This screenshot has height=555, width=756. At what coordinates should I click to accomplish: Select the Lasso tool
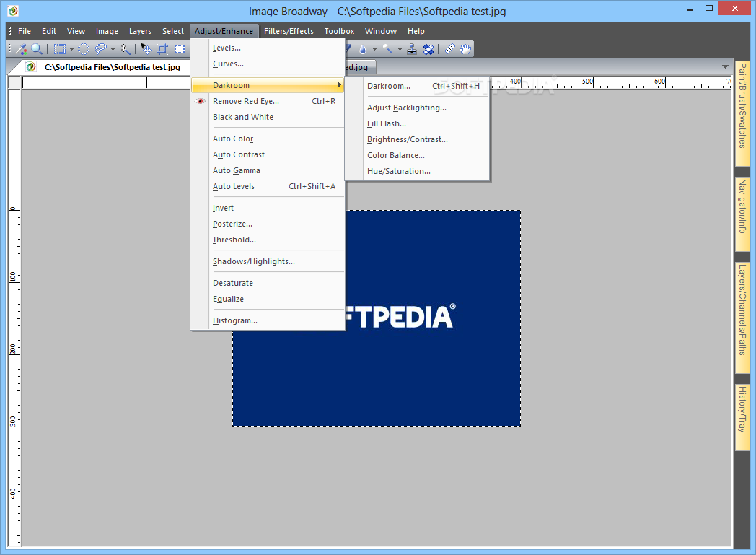pos(101,48)
